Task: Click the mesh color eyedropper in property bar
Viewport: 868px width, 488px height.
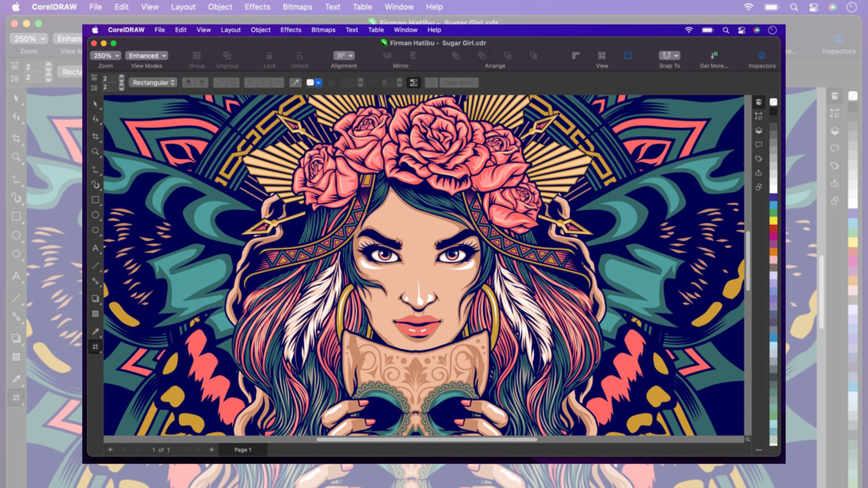Action: point(295,83)
